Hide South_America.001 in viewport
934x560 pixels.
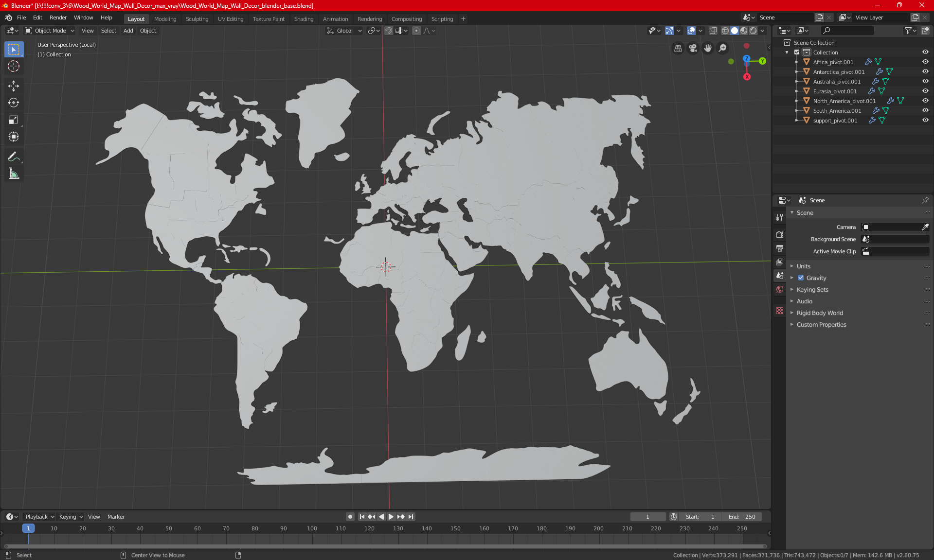tap(925, 110)
